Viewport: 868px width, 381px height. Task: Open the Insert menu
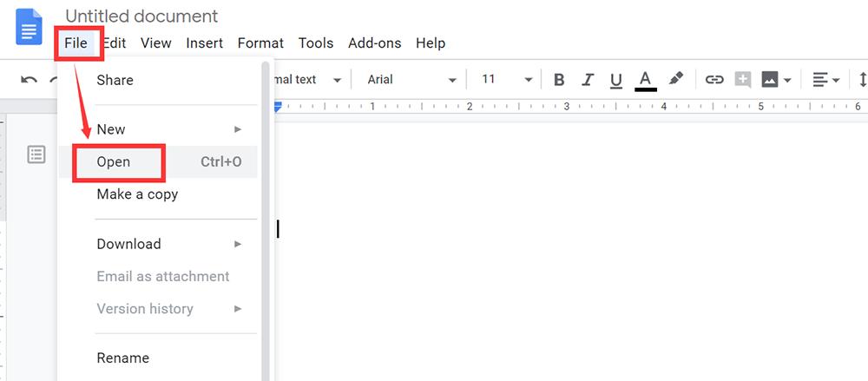coord(204,43)
